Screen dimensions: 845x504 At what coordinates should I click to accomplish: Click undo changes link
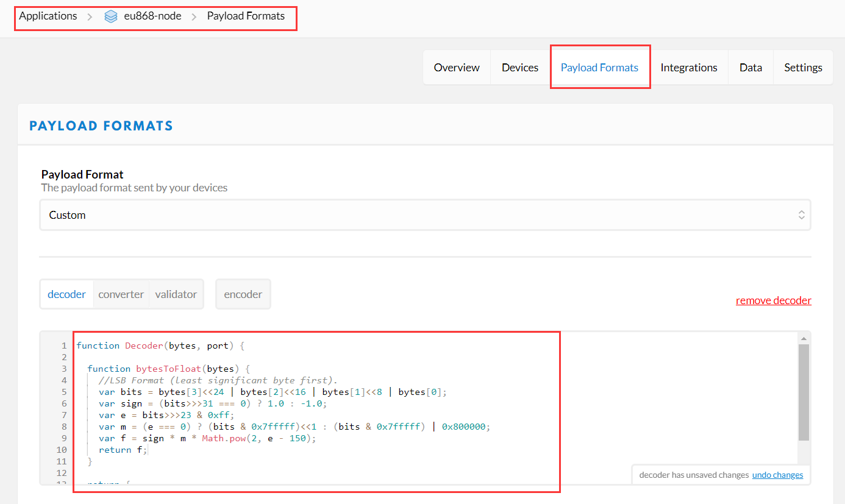[x=777, y=475]
